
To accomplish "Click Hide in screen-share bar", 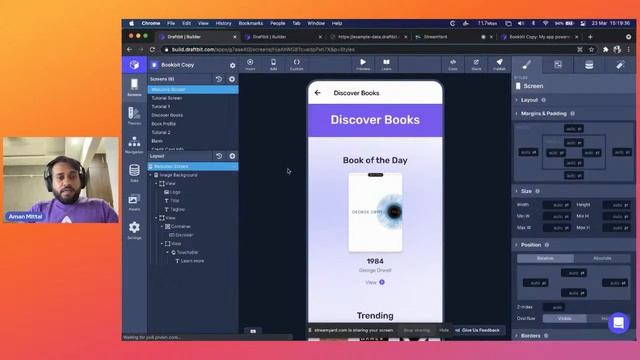I will (x=444, y=330).
